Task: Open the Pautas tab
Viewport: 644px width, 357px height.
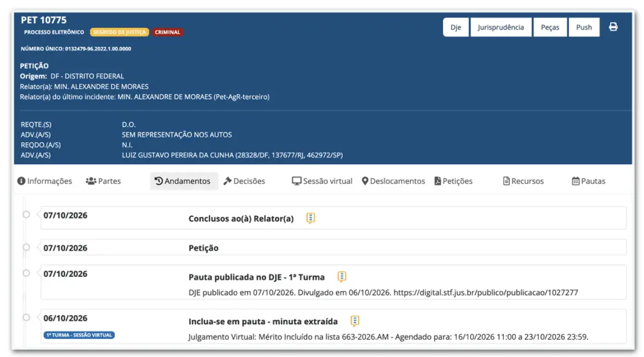Action: (589, 181)
